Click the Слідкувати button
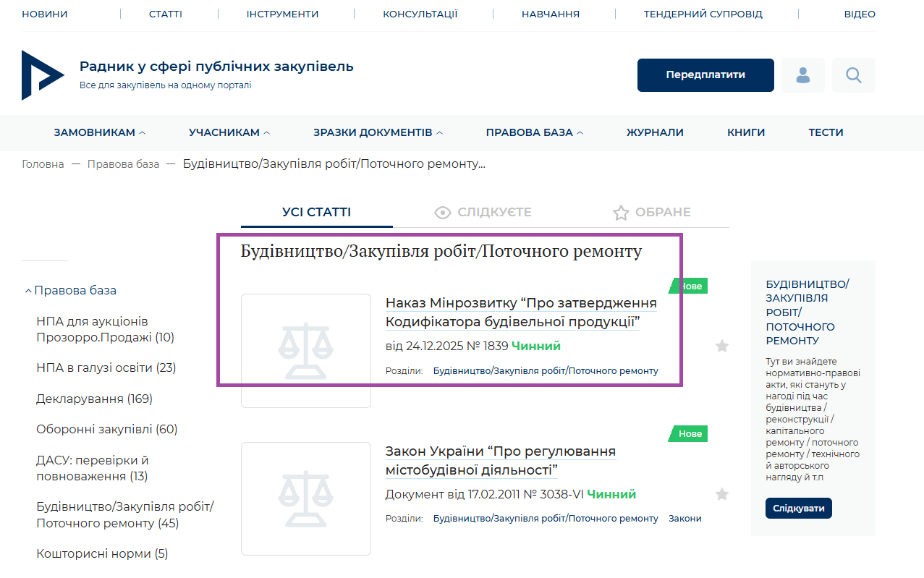The width and height of the screenshot is (924, 578). [798, 509]
